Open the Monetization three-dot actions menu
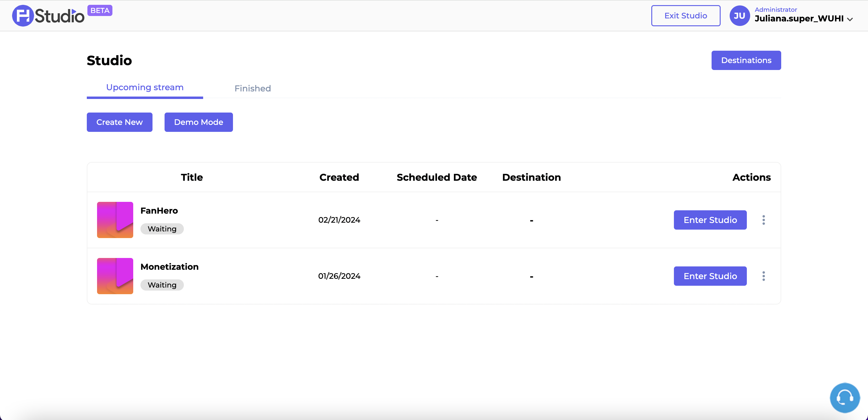The image size is (868, 420). pos(763,276)
